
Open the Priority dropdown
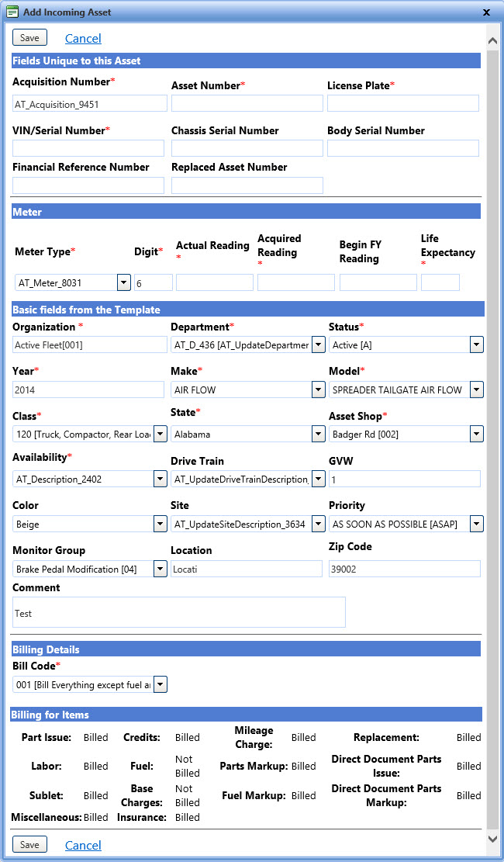(477, 524)
